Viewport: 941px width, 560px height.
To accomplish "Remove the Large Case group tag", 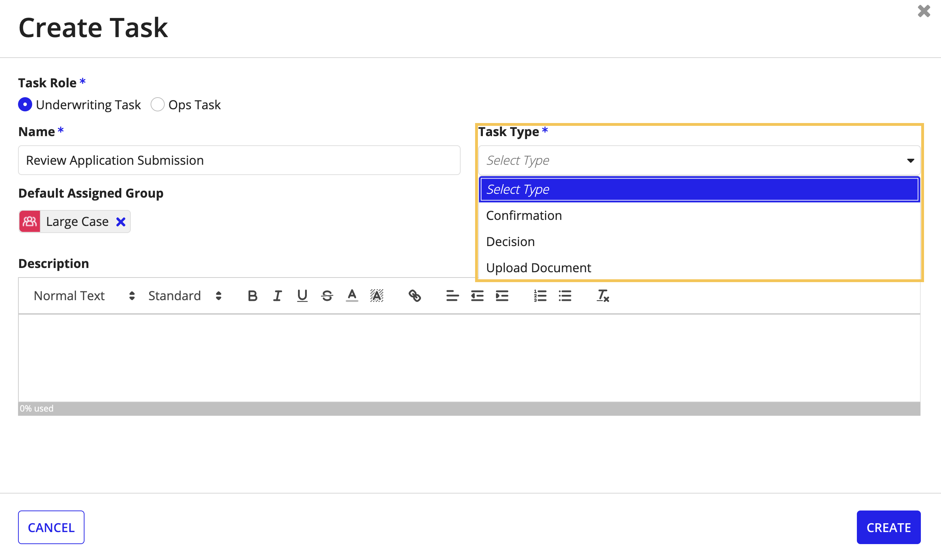I will pyautogui.click(x=121, y=222).
